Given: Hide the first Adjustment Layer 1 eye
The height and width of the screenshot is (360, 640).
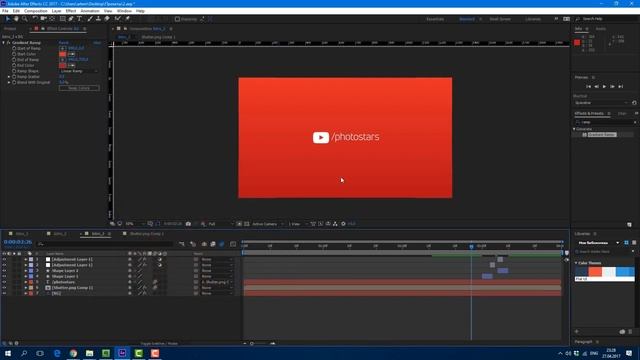Looking at the screenshot, I should point(4,259).
